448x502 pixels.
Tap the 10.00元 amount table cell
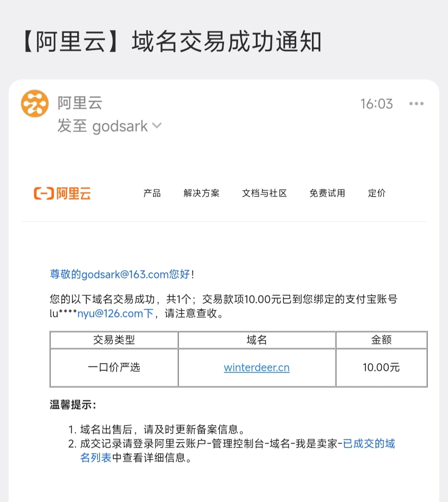pyautogui.click(x=381, y=368)
